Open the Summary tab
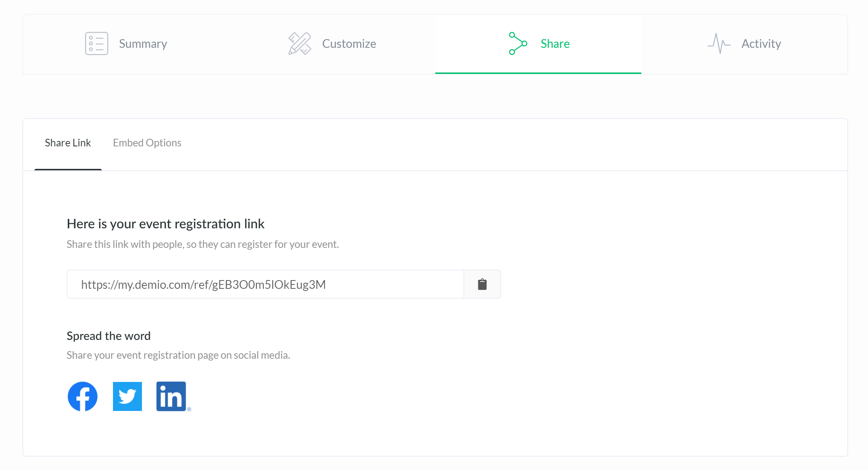The height and width of the screenshot is (470, 868). (126, 44)
